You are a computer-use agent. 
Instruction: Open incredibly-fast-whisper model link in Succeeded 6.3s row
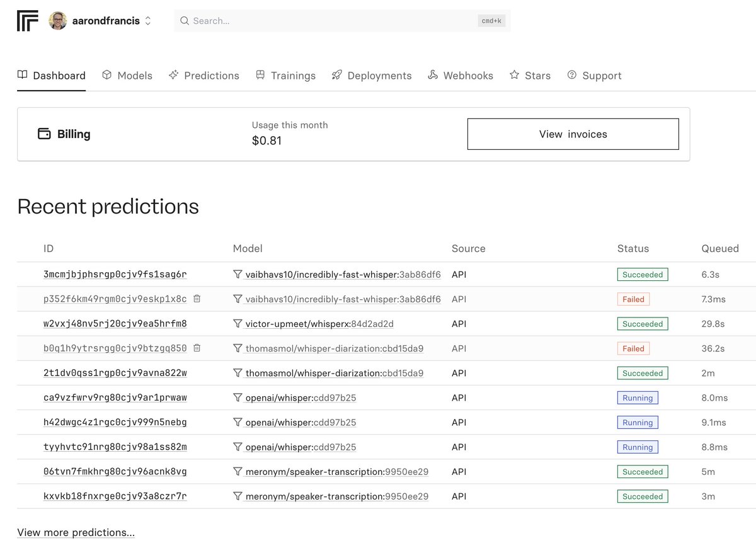343,275
